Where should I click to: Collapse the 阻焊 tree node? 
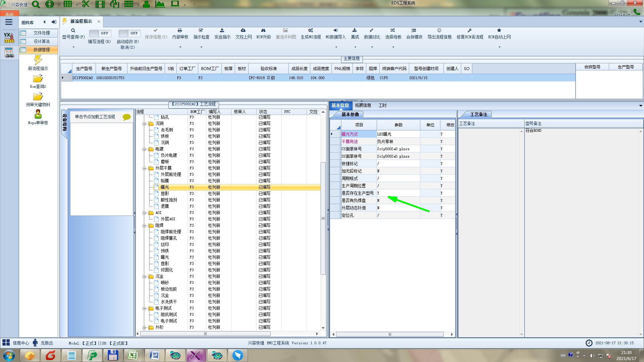[x=145, y=226]
